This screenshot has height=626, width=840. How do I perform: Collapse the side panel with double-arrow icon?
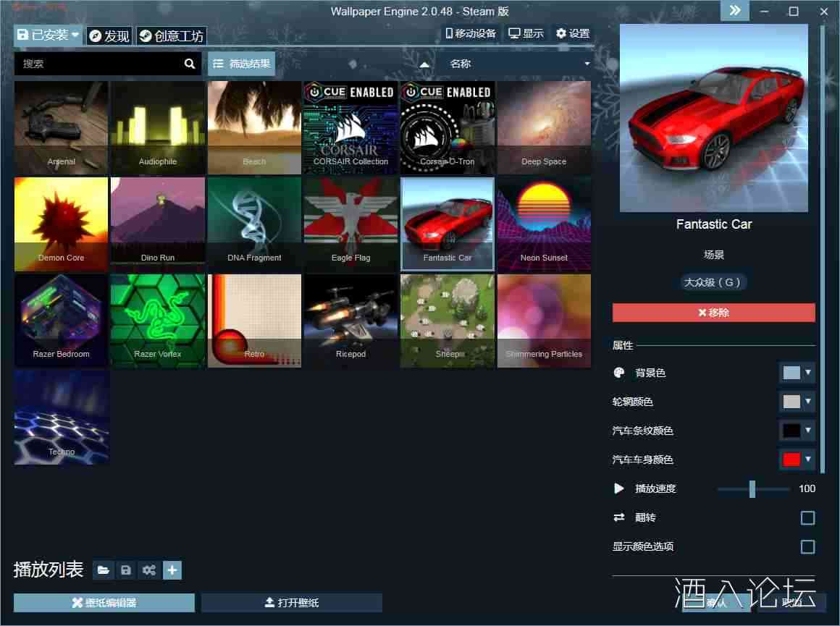coord(734,11)
